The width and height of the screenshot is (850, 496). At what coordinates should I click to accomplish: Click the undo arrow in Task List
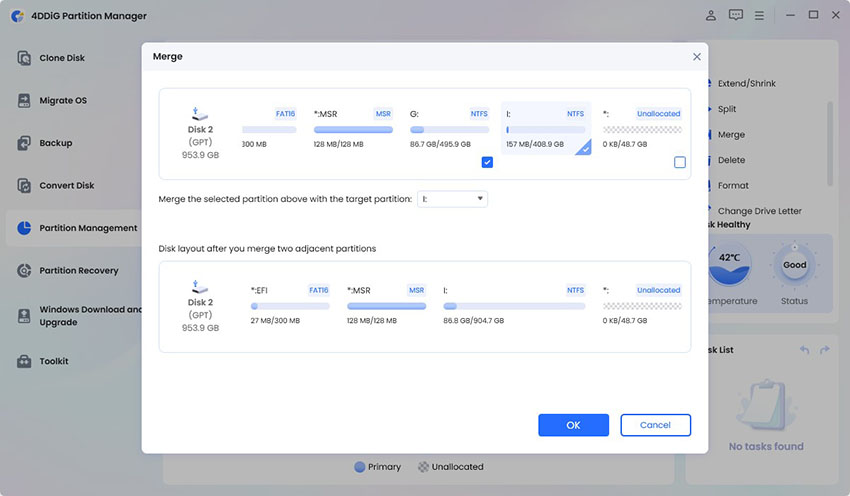(804, 350)
